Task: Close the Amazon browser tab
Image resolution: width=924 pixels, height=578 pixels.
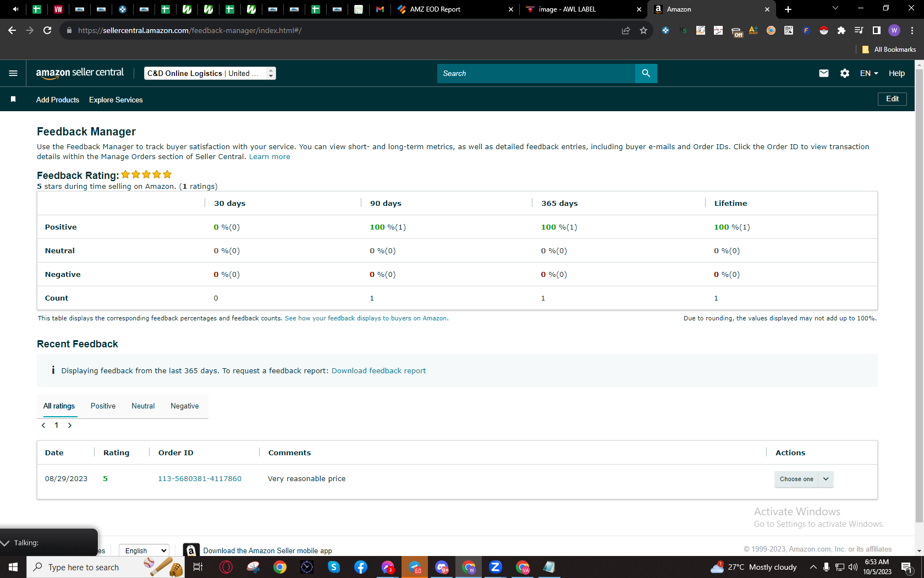Action: tap(767, 9)
